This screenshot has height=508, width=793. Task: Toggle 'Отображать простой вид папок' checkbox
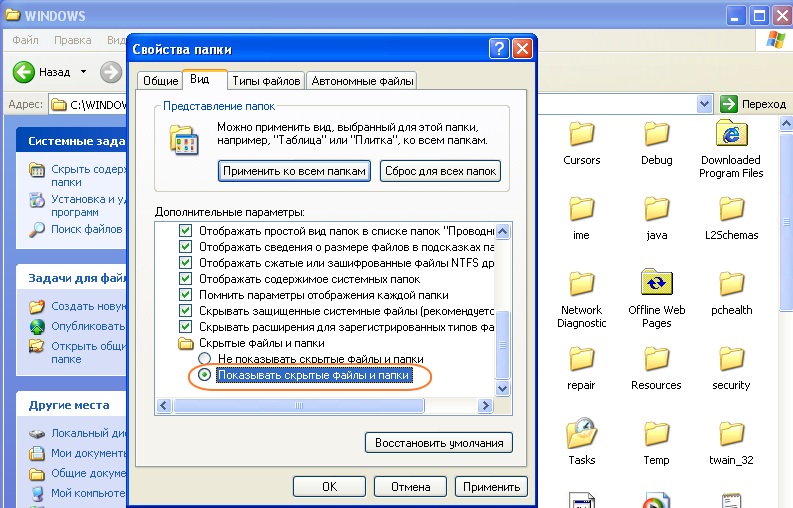click(x=186, y=231)
